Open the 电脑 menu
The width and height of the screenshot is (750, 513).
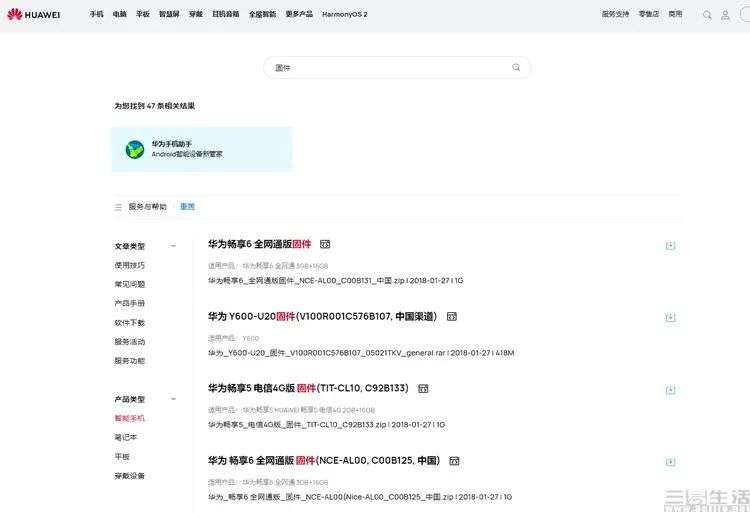click(120, 14)
